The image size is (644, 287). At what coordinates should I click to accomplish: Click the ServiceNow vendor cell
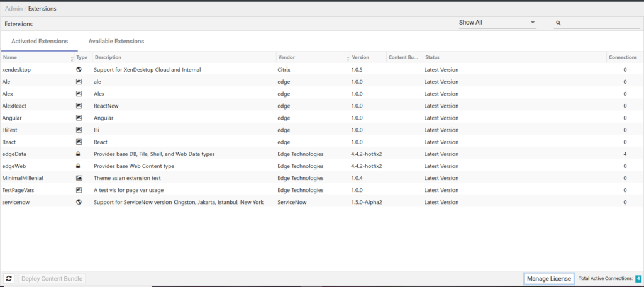pos(292,202)
